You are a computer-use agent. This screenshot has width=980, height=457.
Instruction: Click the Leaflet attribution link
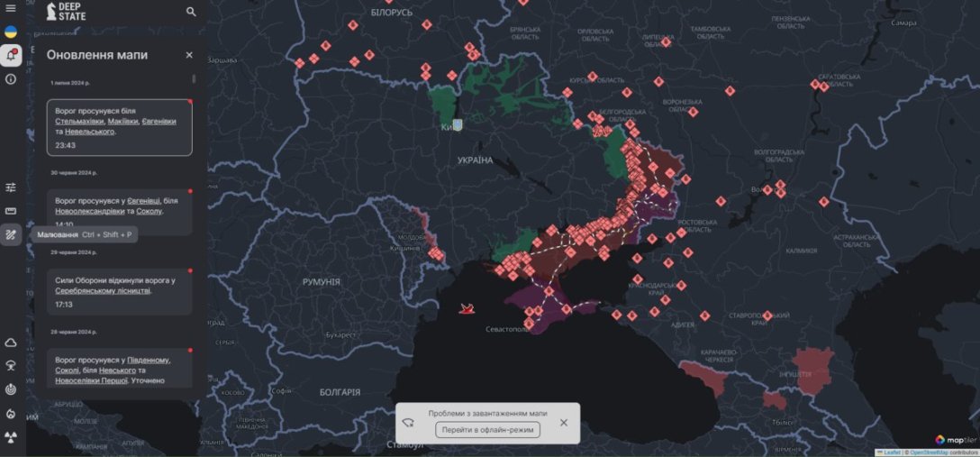pyautogui.click(x=892, y=452)
